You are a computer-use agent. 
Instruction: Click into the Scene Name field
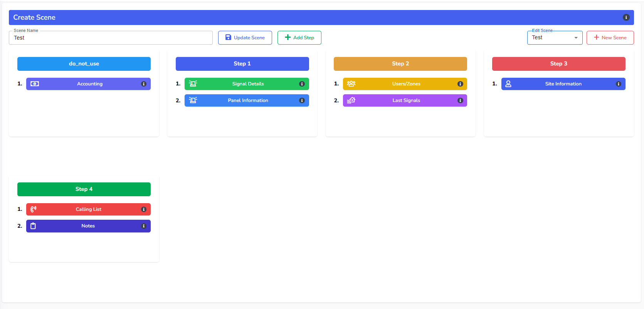111,38
